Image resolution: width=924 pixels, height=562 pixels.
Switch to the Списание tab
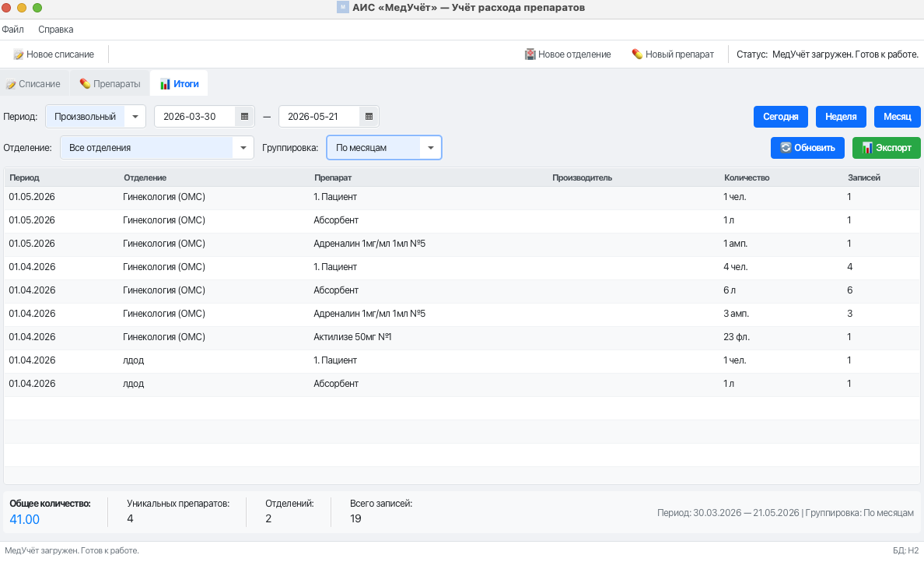(33, 84)
